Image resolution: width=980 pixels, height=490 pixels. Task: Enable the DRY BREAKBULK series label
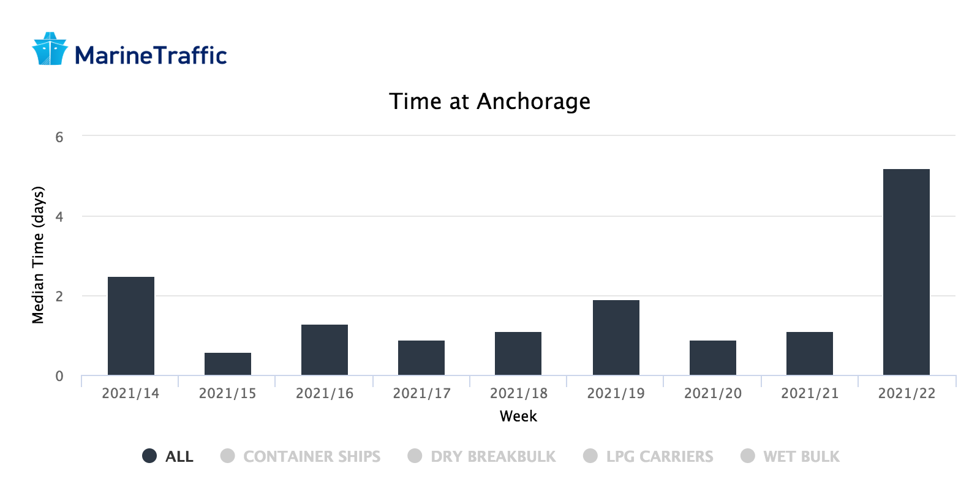pos(493,456)
